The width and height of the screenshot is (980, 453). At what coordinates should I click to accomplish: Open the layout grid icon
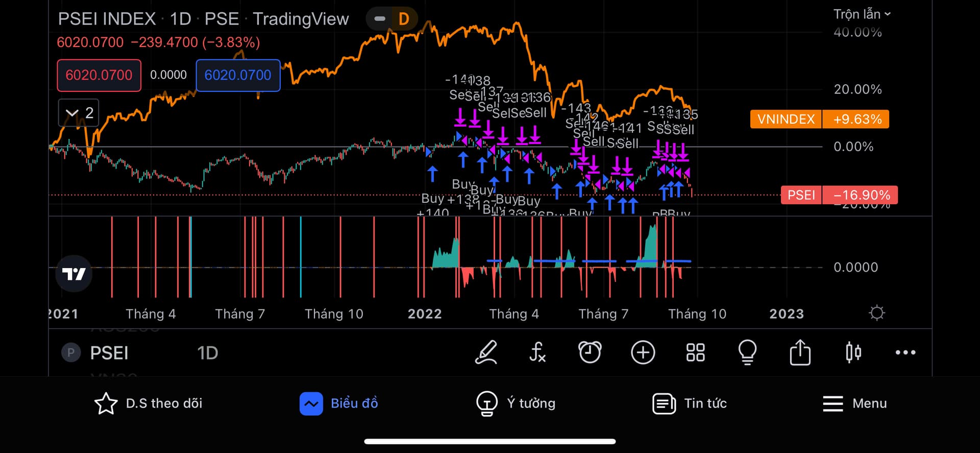(695, 352)
